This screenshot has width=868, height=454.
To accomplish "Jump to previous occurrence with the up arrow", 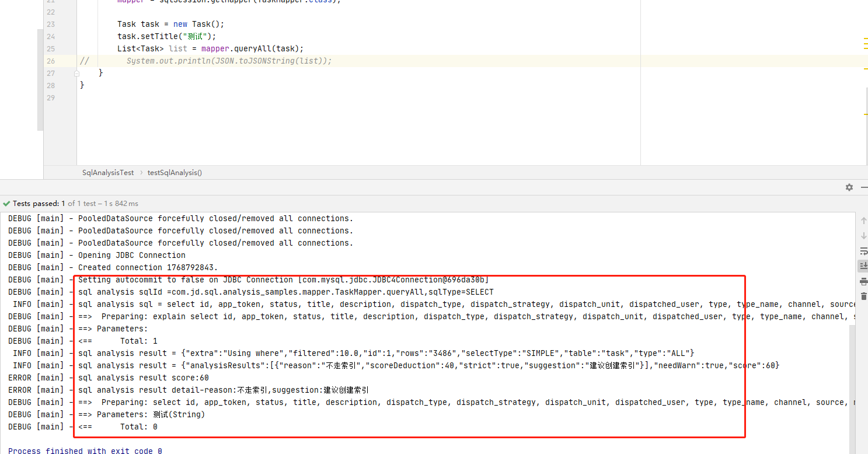I will [x=863, y=221].
